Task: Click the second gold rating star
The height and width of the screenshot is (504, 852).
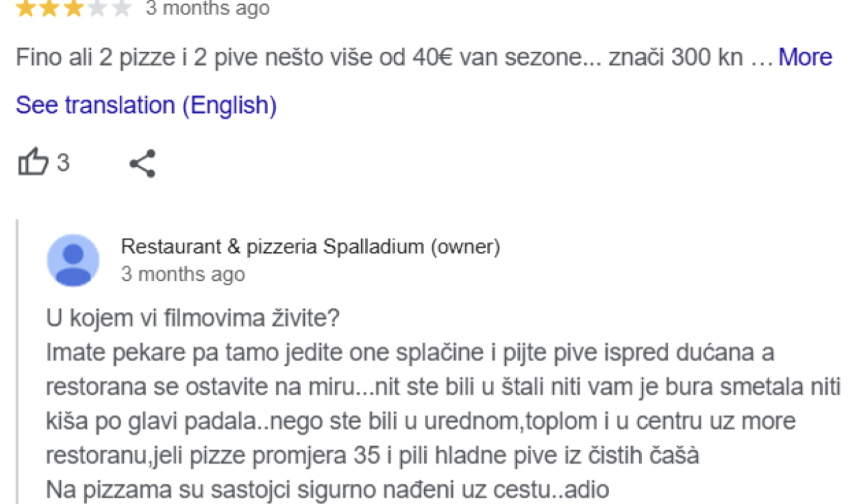Action: 49,9
